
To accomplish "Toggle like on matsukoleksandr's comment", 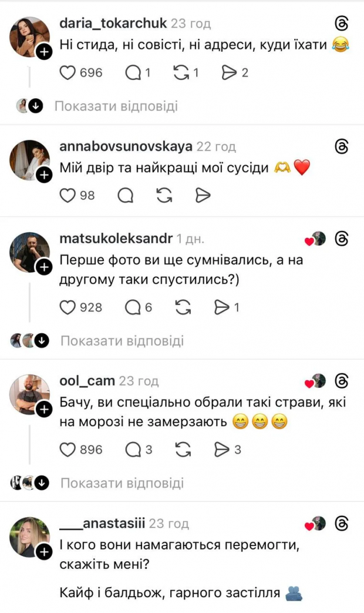I will [69, 307].
